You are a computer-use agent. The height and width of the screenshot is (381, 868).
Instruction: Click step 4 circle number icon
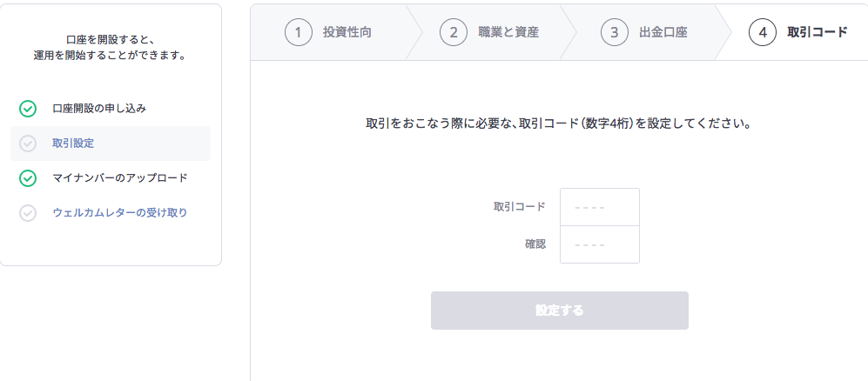click(x=763, y=32)
